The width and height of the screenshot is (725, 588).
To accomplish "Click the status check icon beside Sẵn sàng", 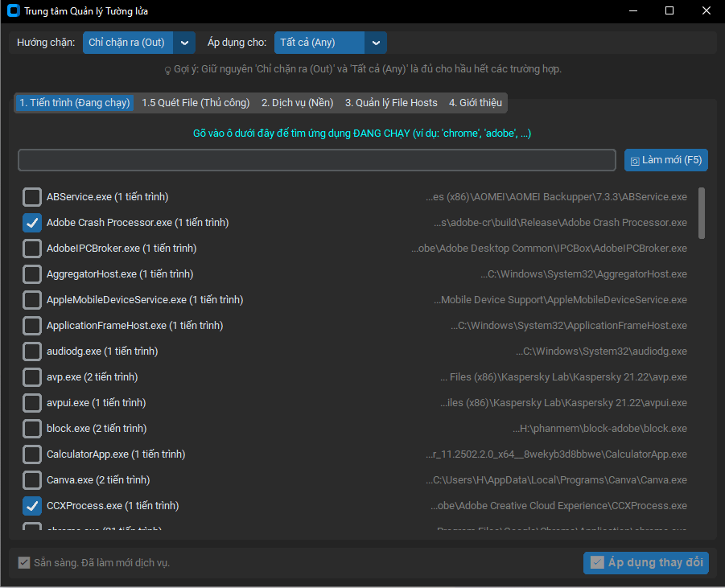I will point(24,563).
